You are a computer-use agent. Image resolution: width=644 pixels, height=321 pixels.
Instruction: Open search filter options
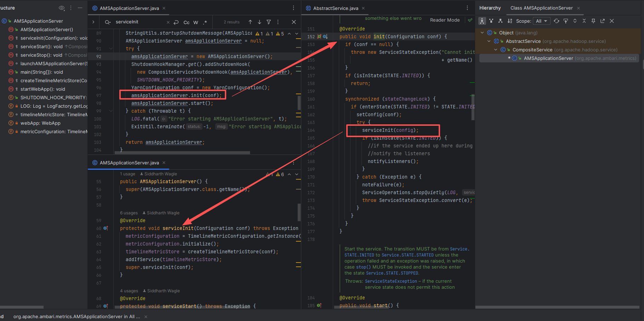pyautogui.click(x=269, y=22)
